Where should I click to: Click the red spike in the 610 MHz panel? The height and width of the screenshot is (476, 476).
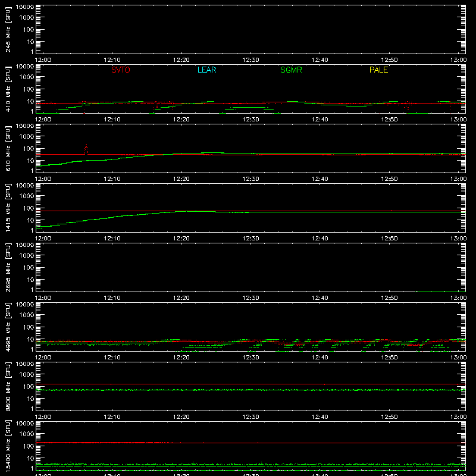click(86, 149)
